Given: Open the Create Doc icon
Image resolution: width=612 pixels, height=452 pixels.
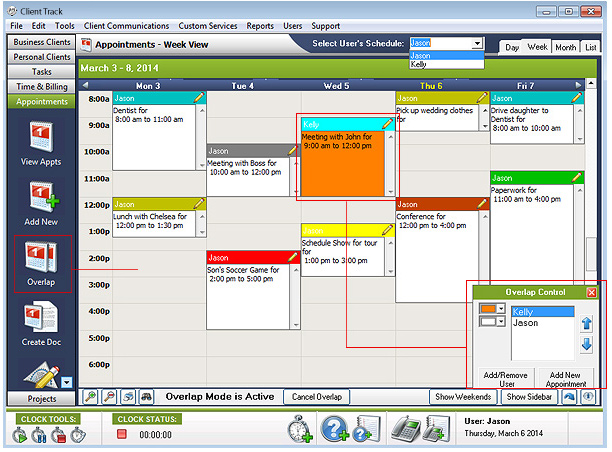Looking at the screenshot, I should click(x=41, y=317).
